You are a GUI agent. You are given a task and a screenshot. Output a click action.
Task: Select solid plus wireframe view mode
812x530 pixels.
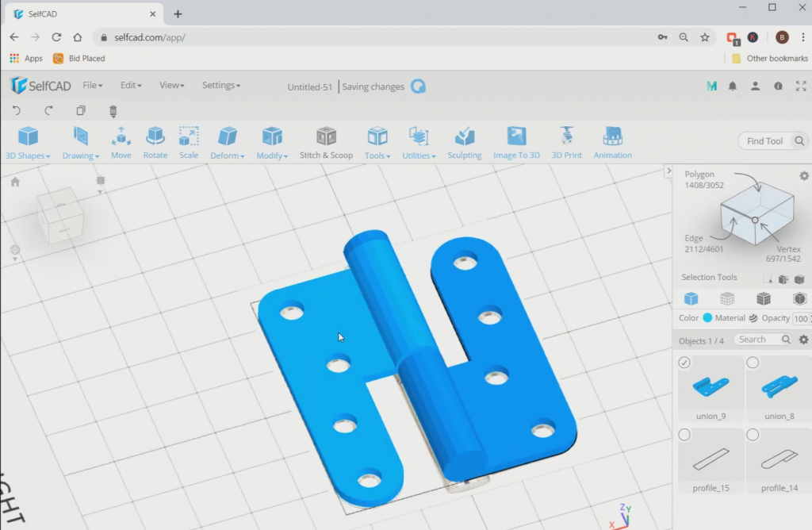point(764,298)
